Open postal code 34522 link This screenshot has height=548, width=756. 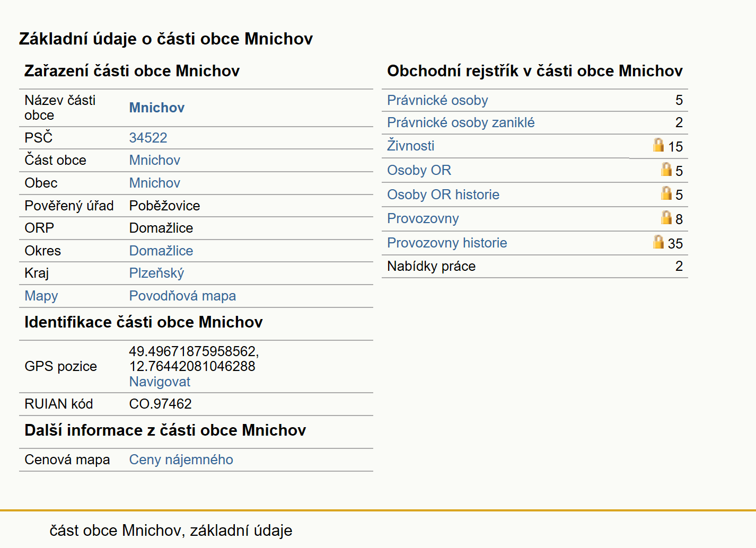[x=148, y=138]
